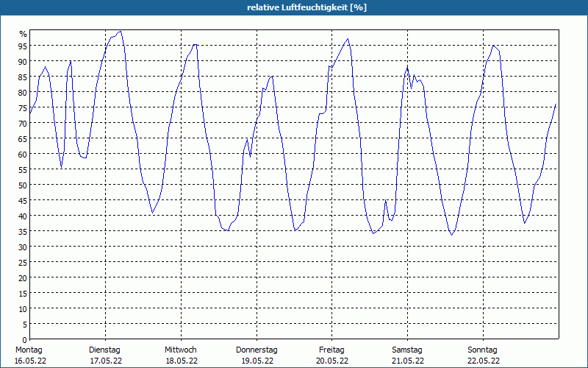Click the 'Dienstag' day label

pyautogui.click(x=104, y=350)
